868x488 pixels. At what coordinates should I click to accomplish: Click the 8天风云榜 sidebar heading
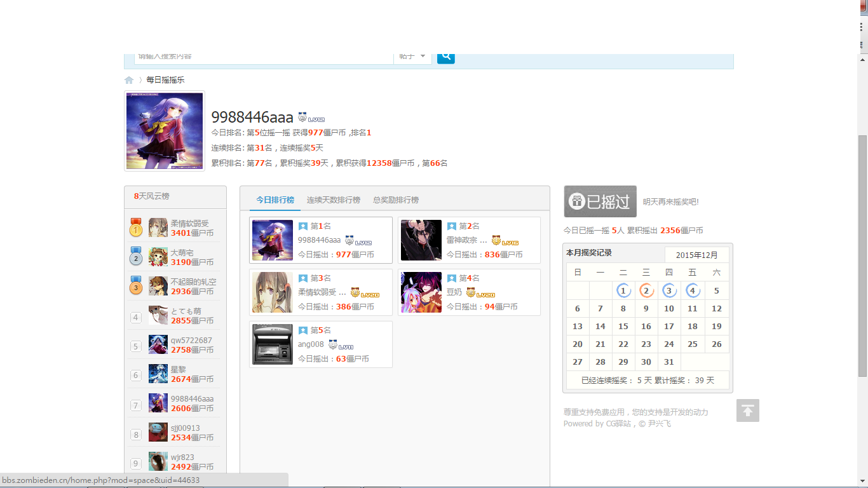[x=152, y=196]
